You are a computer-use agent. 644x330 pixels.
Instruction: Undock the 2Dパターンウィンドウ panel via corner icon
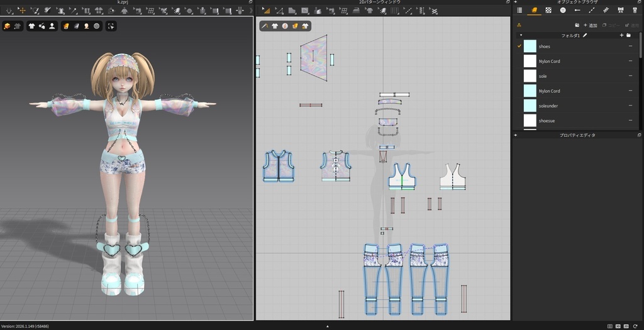[508, 2]
